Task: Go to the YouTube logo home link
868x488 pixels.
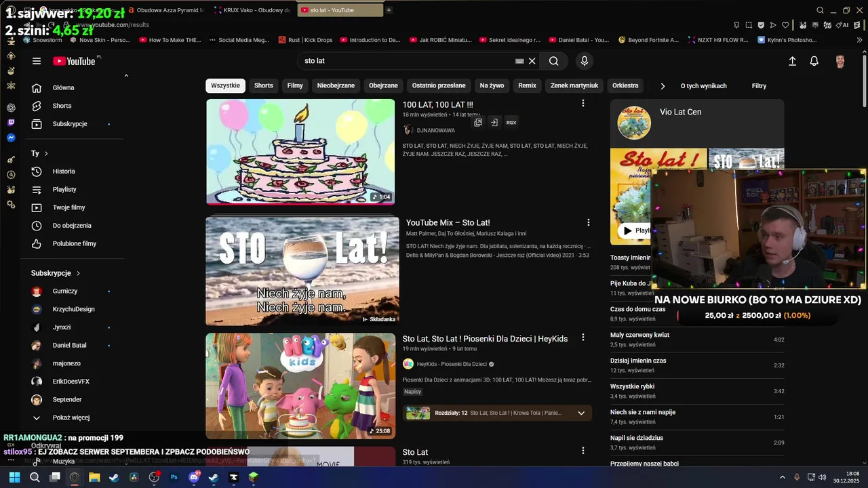Action: [74, 61]
